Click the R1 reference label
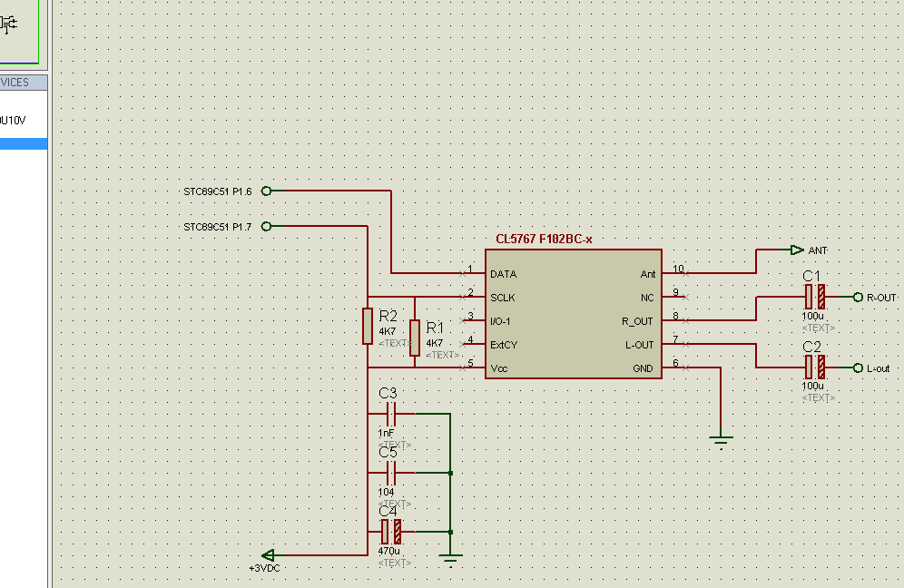This screenshot has height=588, width=904. (x=435, y=328)
